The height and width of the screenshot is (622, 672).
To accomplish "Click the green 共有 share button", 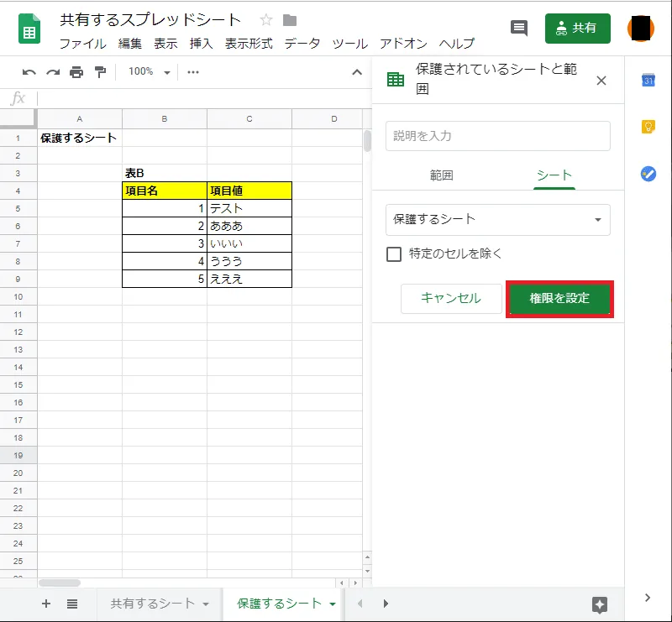I will (577, 29).
